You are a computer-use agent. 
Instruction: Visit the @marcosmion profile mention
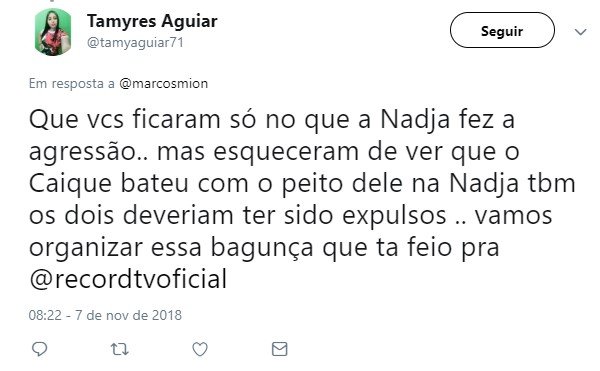pyautogui.click(x=163, y=83)
